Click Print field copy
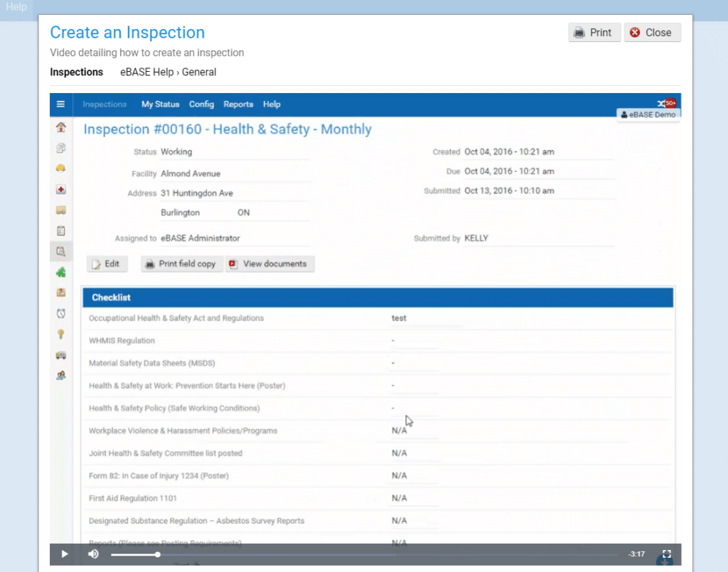 coord(181,264)
